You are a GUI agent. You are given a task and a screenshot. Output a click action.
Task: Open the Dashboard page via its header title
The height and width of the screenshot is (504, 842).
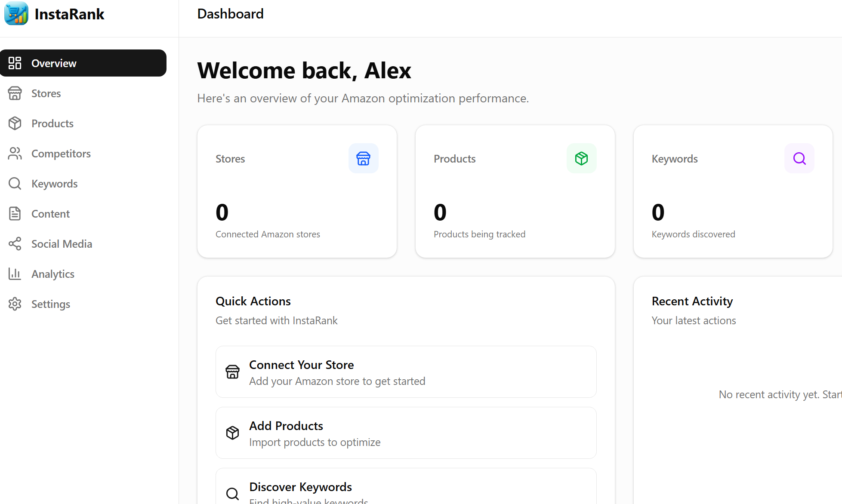(230, 13)
